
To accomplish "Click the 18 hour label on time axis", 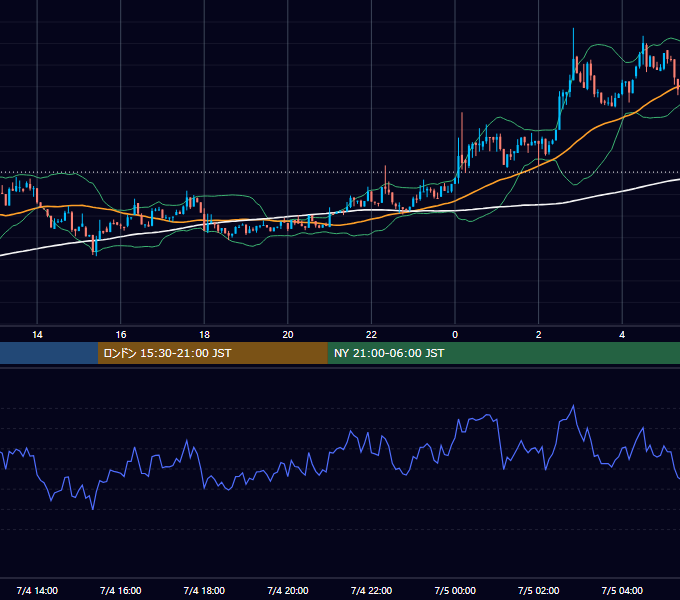I will coord(204,335).
